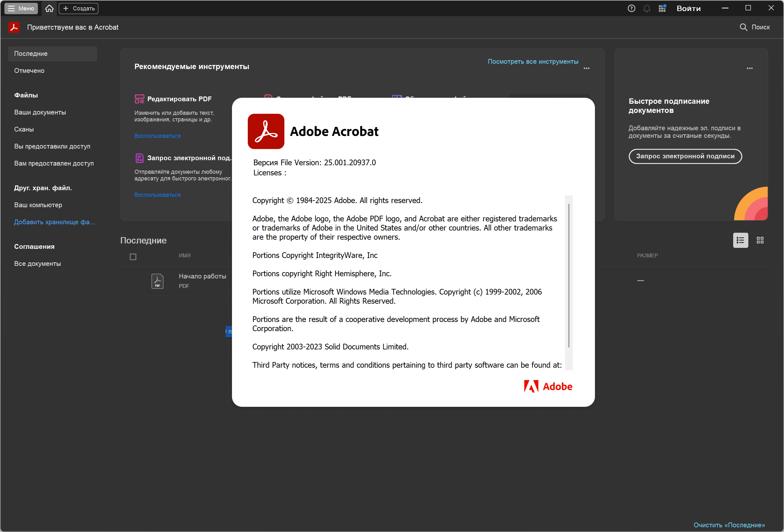Open the apps grid icon
This screenshot has height=532, width=784.
click(x=662, y=9)
